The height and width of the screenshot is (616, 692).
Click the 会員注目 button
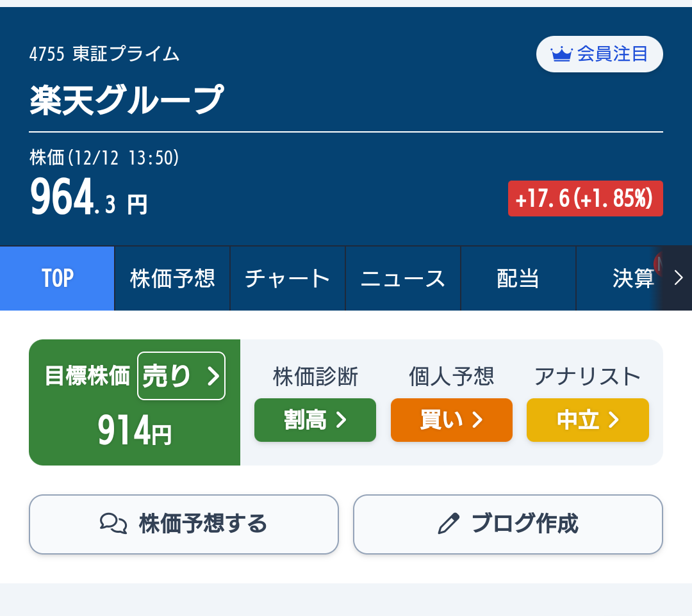point(599,54)
